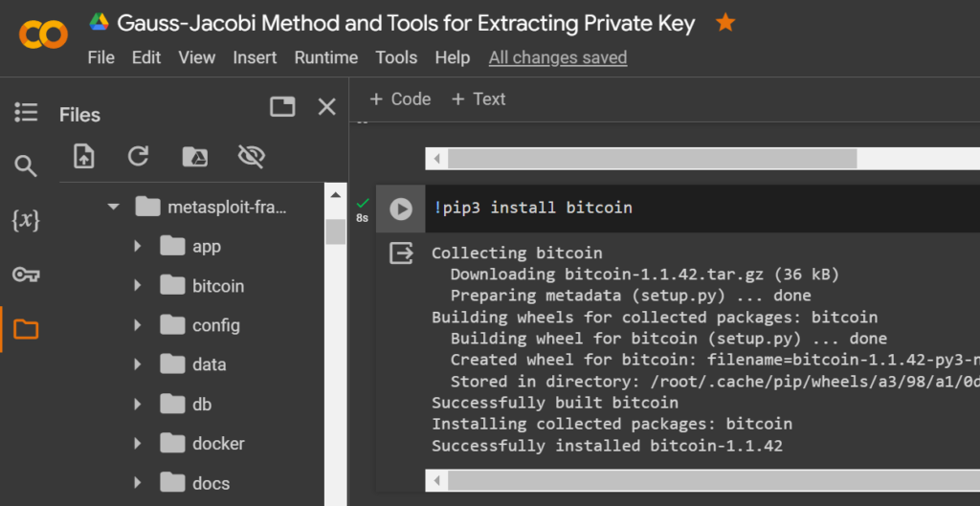Select the db folder name
Screen dimensions: 980x506
pyautogui.click(x=202, y=405)
